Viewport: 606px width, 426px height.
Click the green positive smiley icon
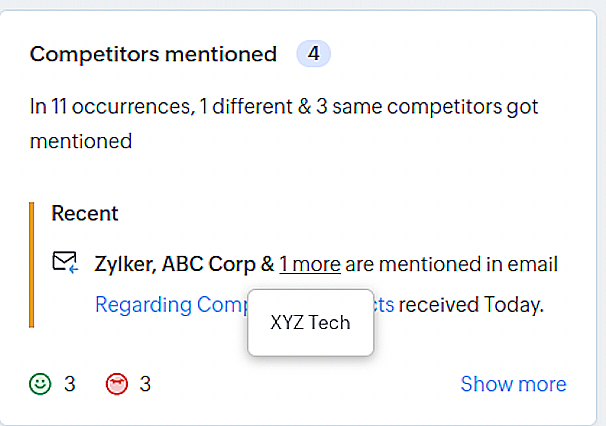(x=41, y=383)
